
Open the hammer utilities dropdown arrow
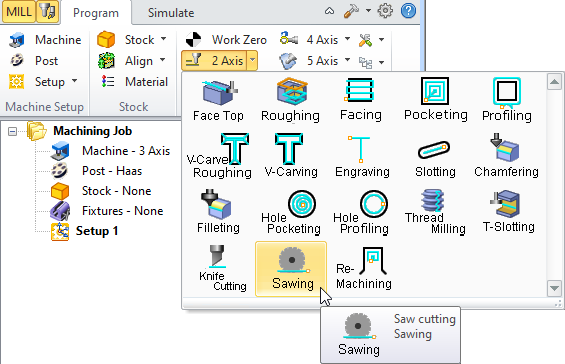point(368,11)
